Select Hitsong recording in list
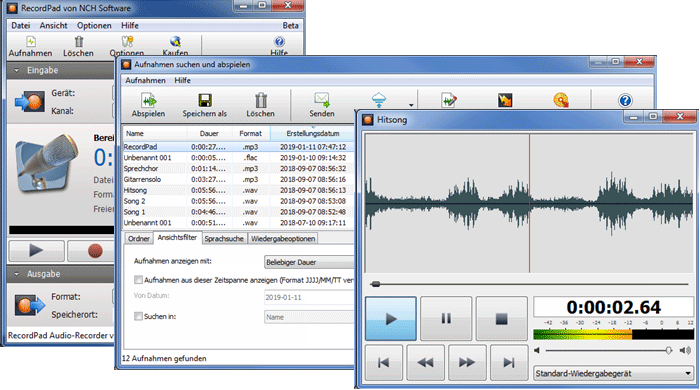The height and width of the screenshot is (390, 700). [x=238, y=190]
